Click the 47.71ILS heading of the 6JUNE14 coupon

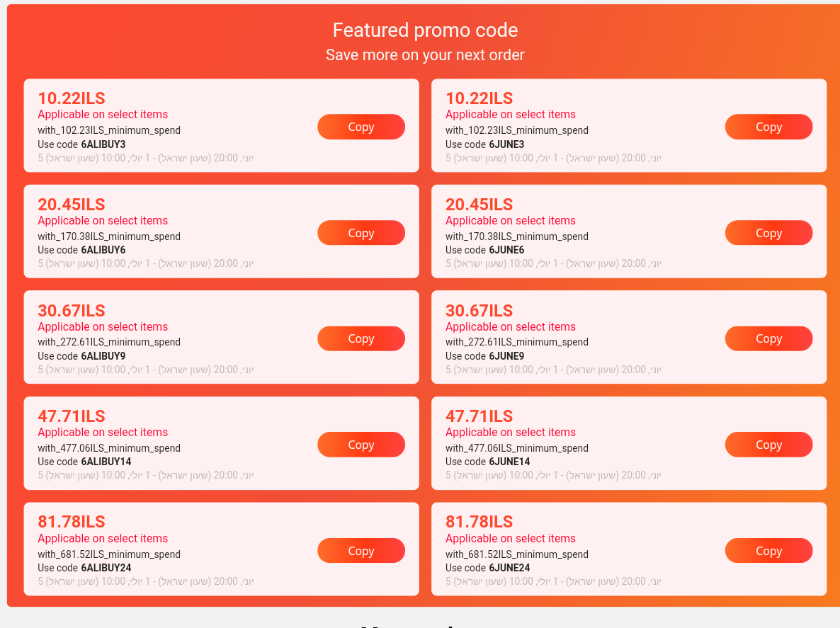[x=479, y=416]
